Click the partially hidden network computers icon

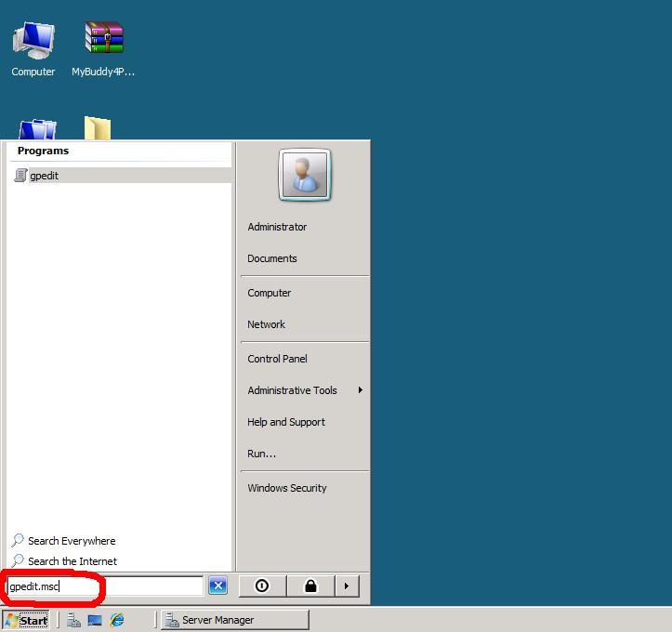coord(38,129)
